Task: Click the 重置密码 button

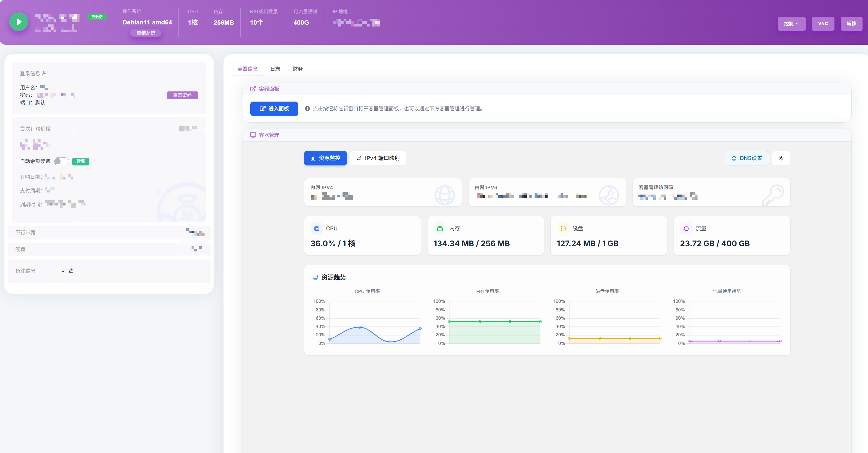Action: pyautogui.click(x=182, y=95)
